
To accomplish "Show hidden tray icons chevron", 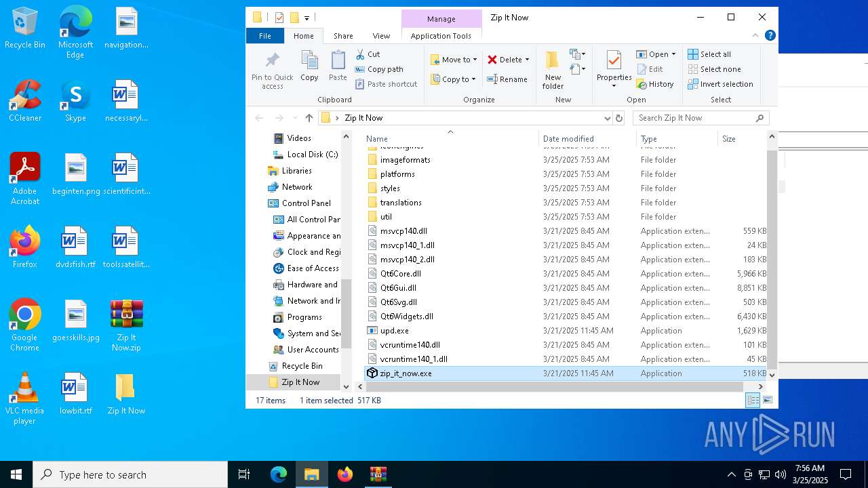I will pos(731,474).
